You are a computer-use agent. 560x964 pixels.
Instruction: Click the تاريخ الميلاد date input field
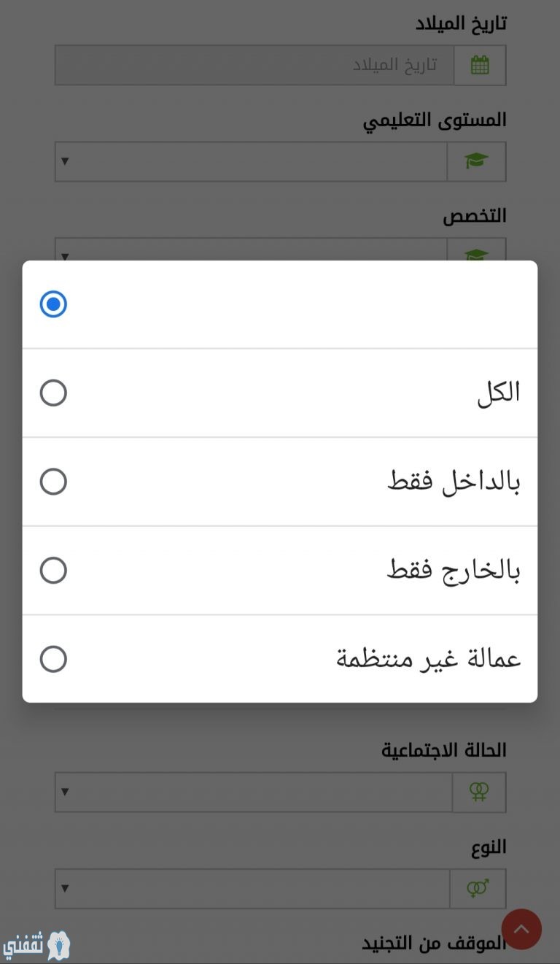[x=254, y=65]
